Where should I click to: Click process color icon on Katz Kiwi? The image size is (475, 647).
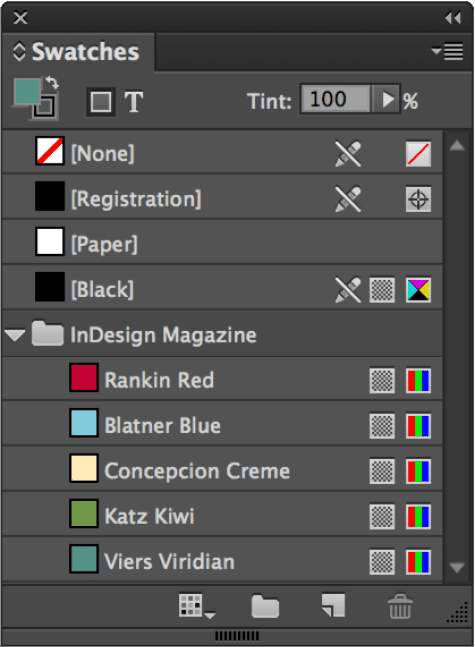tap(382, 517)
